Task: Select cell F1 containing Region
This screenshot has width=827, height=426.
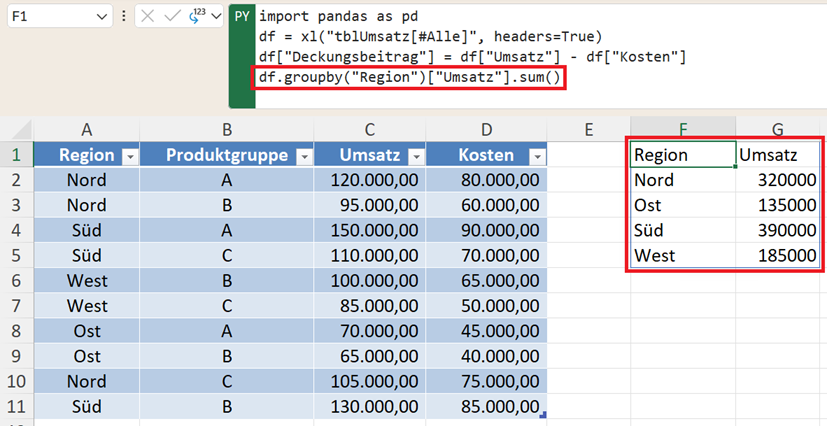Action: pos(682,155)
